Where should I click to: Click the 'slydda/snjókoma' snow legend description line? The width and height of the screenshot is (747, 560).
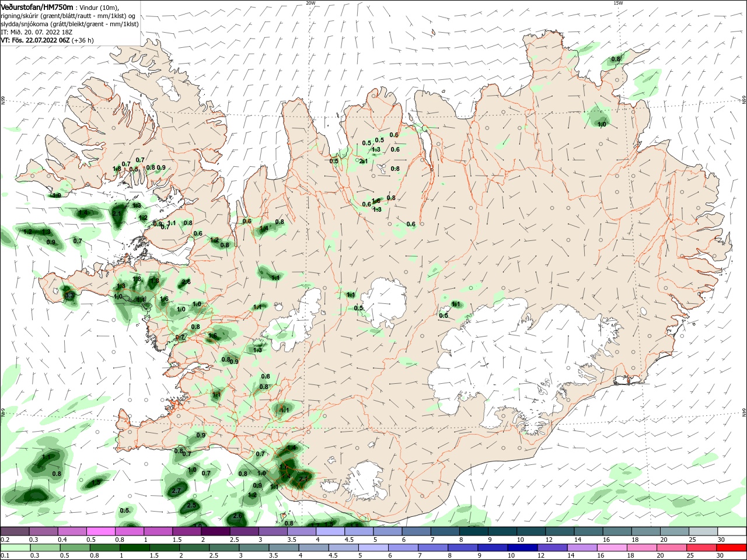[x=69, y=24]
